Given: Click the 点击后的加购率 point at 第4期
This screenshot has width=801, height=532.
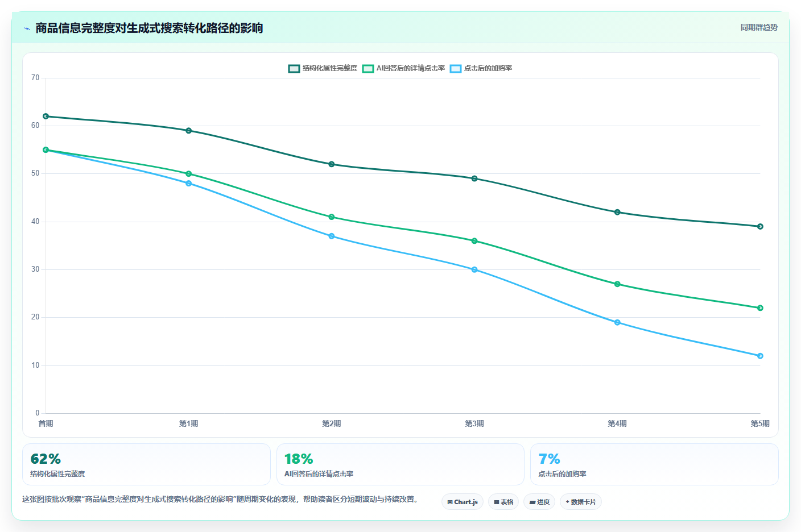Looking at the screenshot, I should pyautogui.click(x=617, y=322).
